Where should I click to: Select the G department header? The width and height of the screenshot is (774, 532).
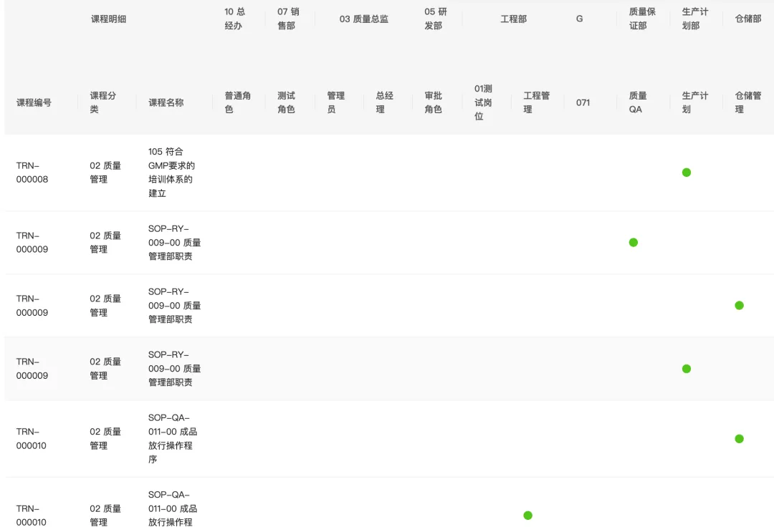580,19
